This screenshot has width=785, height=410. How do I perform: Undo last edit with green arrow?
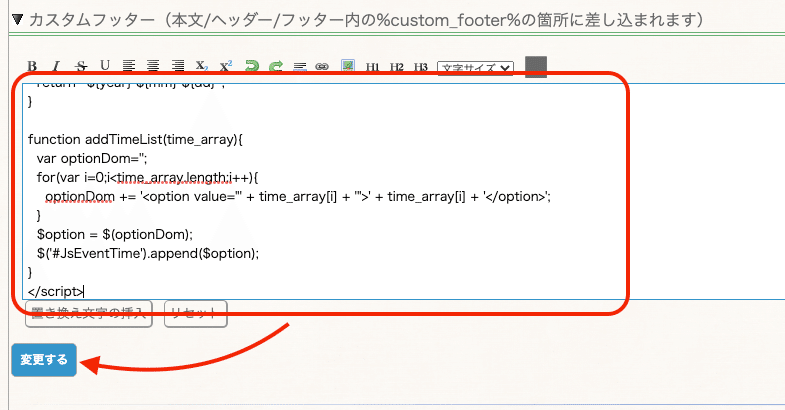coord(251,66)
